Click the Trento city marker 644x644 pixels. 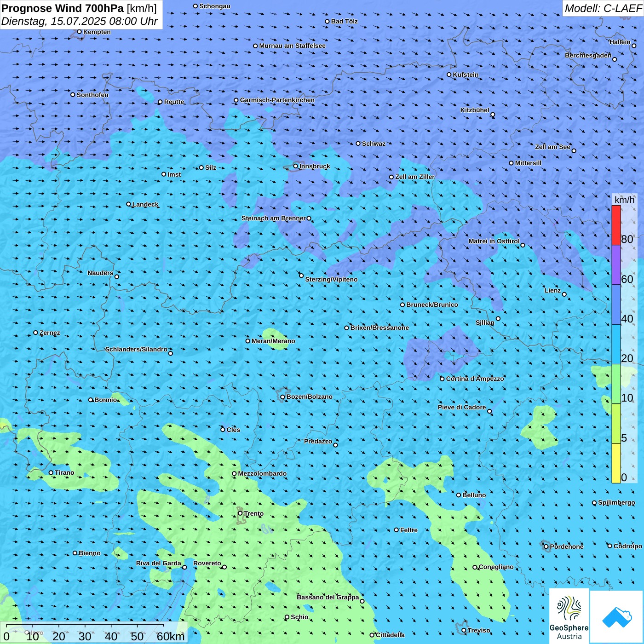[x=240, y=513]
